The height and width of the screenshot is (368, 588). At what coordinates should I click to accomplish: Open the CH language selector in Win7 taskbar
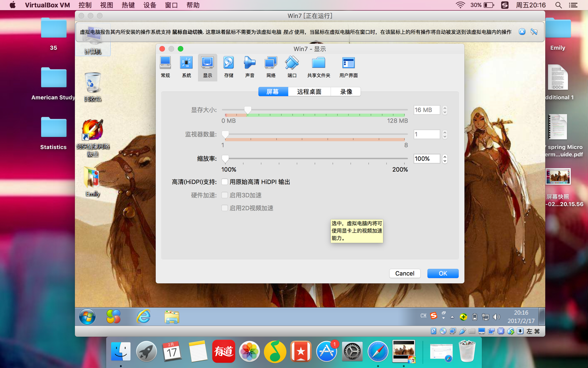coord(423,315)
